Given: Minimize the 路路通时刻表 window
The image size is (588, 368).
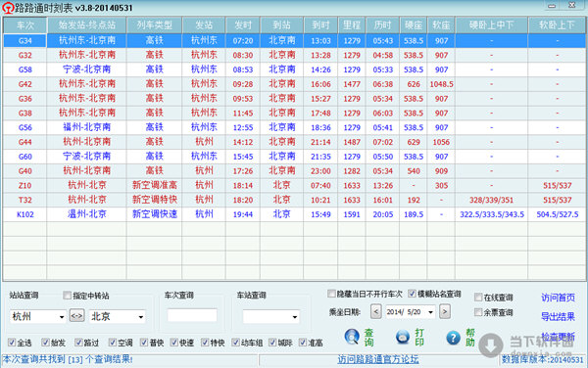Looking at the screenshot, I should pos(552,6).
